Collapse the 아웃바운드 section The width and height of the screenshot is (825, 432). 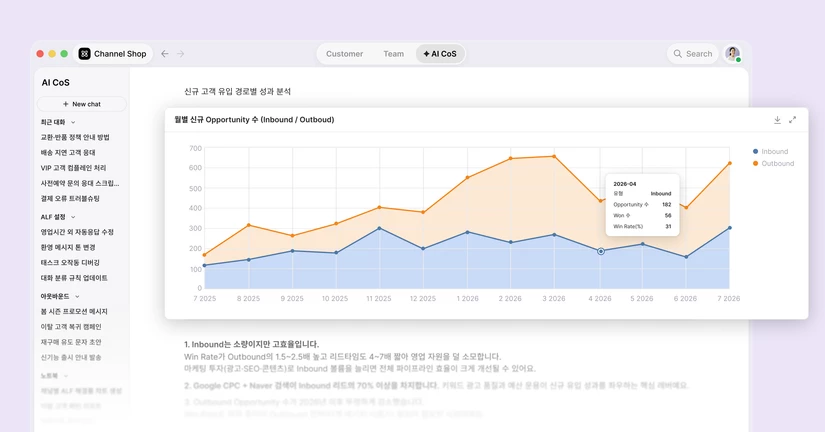click(x=77, y=296)
